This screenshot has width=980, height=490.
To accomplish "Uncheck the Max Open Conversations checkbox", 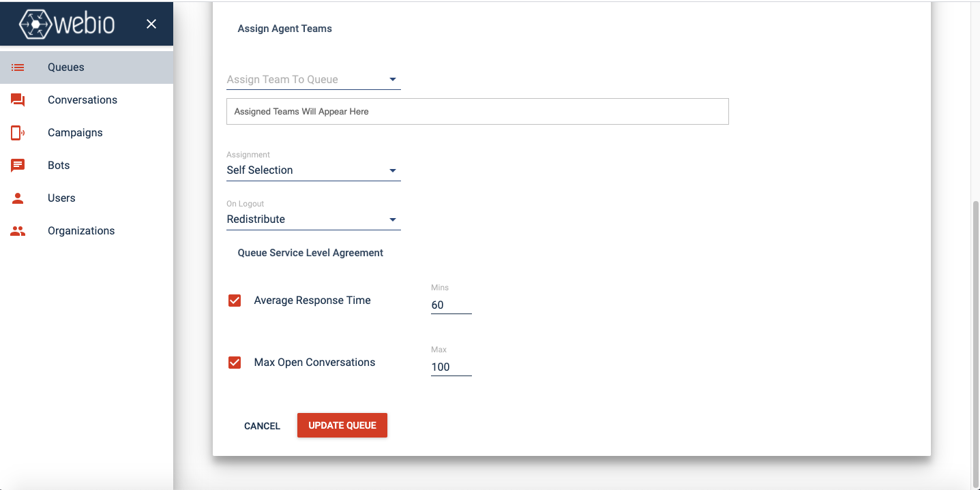I will point(235,363).
